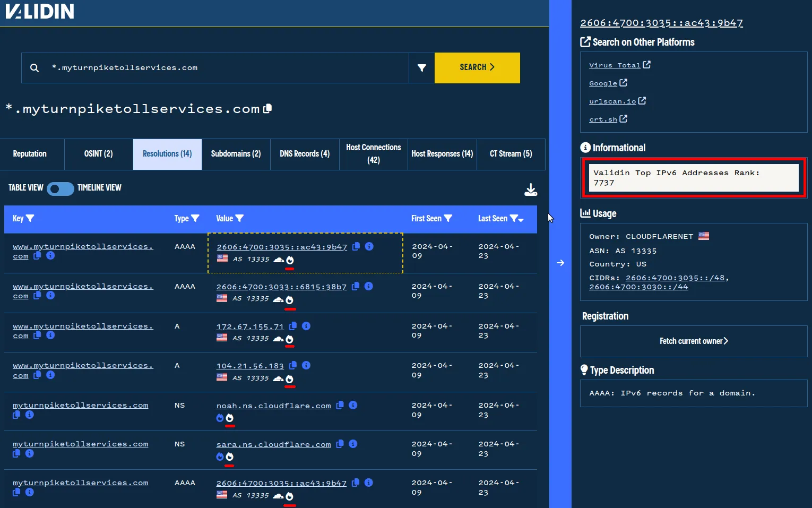Open the urlscan.io link

[617, 101]
